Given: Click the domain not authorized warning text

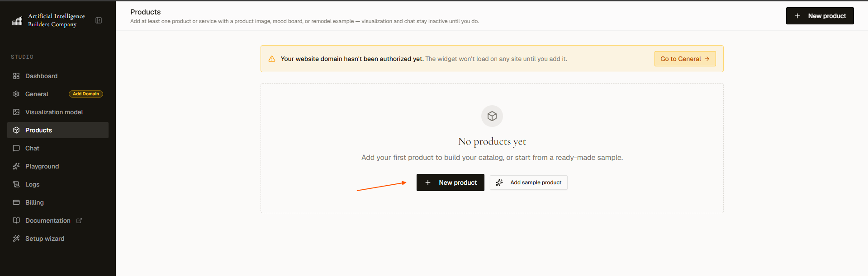Looking at the screenshot, I should point(424,59).
